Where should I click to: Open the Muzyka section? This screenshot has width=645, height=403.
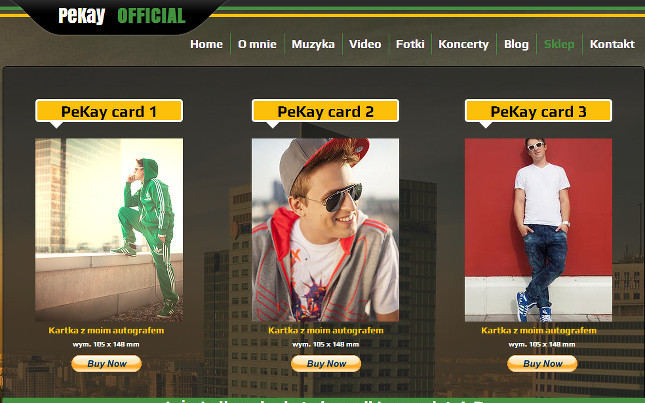coord(313,44)
